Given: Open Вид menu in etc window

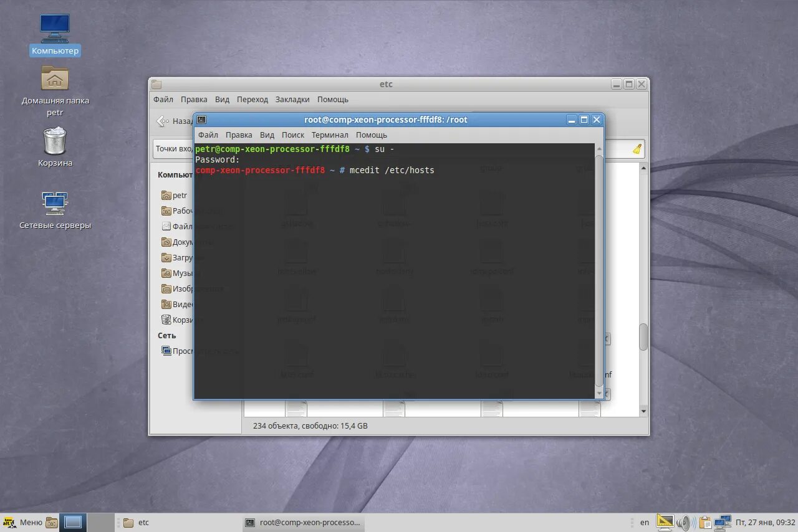Looking at the screenshot, I should (x=222, y=99).
